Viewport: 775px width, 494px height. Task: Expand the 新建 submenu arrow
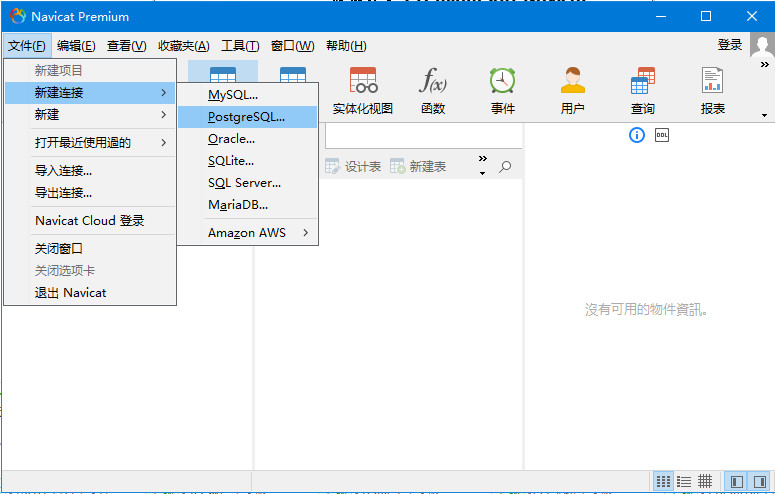point(164,115)
